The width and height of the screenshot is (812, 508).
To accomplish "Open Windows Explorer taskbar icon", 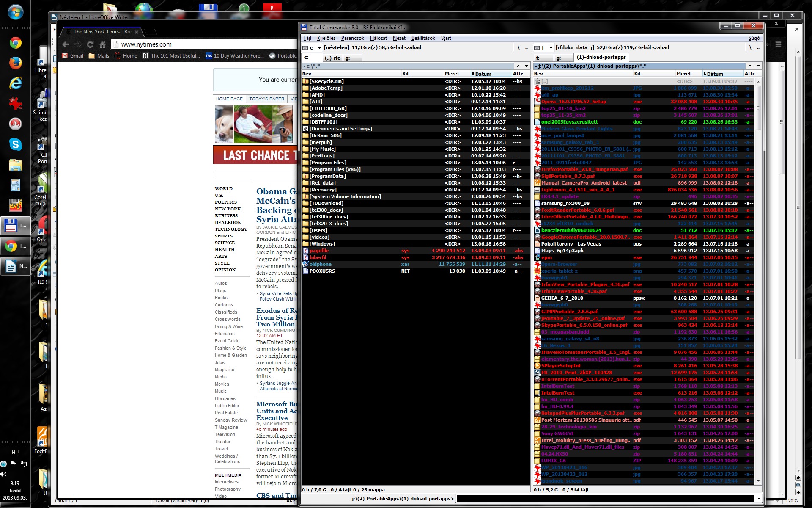I will pos(16,165).
